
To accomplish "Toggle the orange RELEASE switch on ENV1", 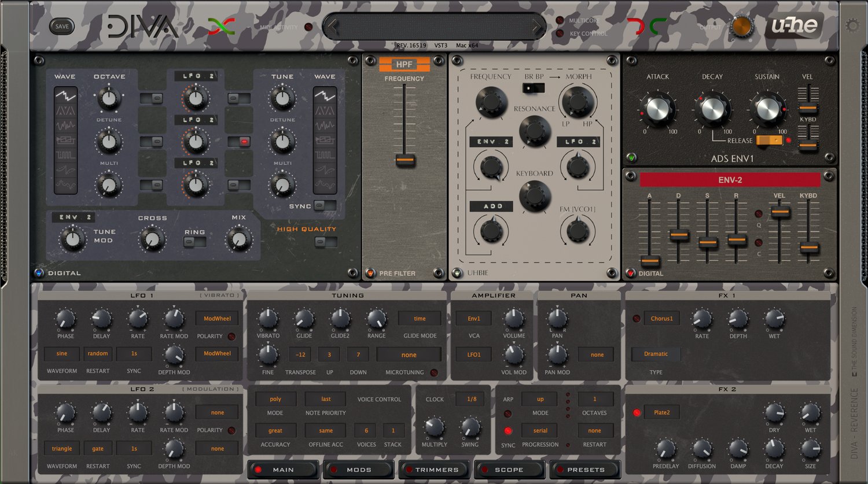I will click(x=768, y=140).
